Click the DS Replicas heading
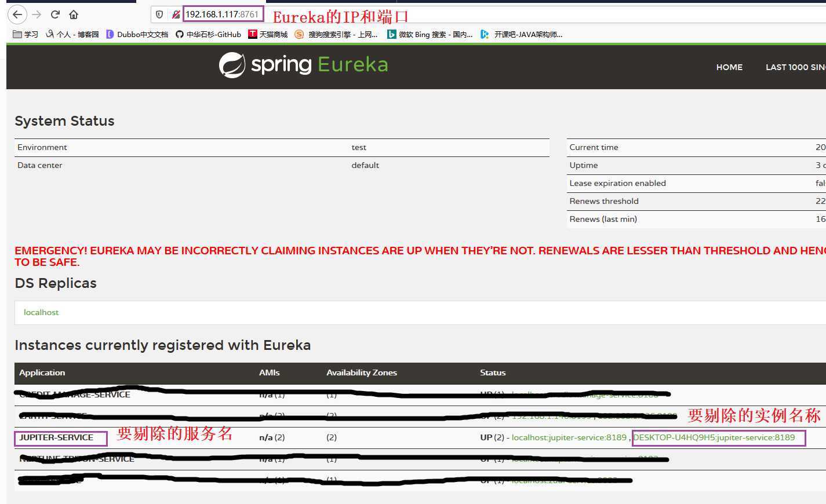 click(56, 283)
